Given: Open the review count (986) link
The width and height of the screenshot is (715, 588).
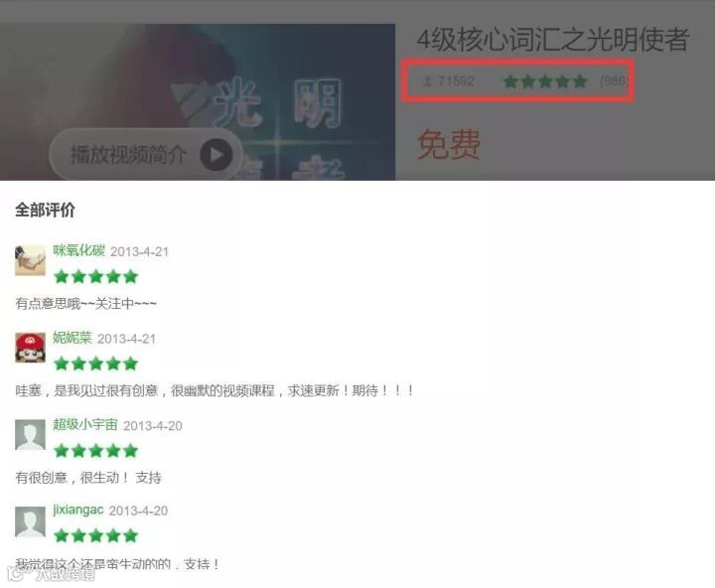Looking at the screenshot, I should (x=615, y=81).
